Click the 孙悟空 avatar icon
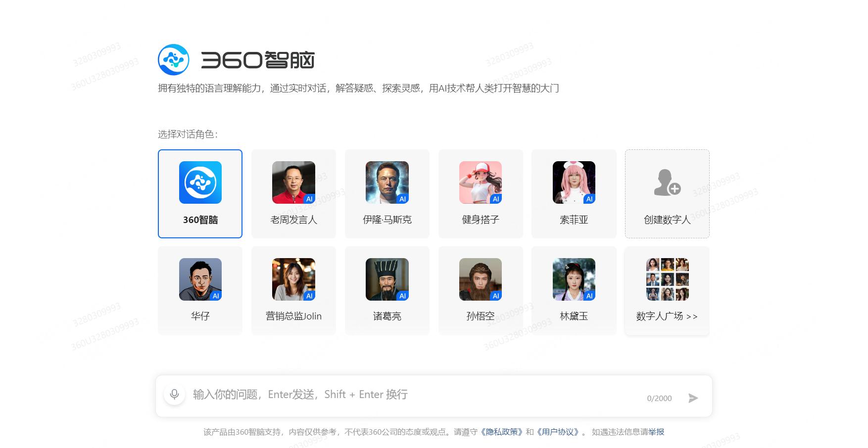Image resolution: width=868 pixels, height=448 pixels. click(x=480, y=279)
